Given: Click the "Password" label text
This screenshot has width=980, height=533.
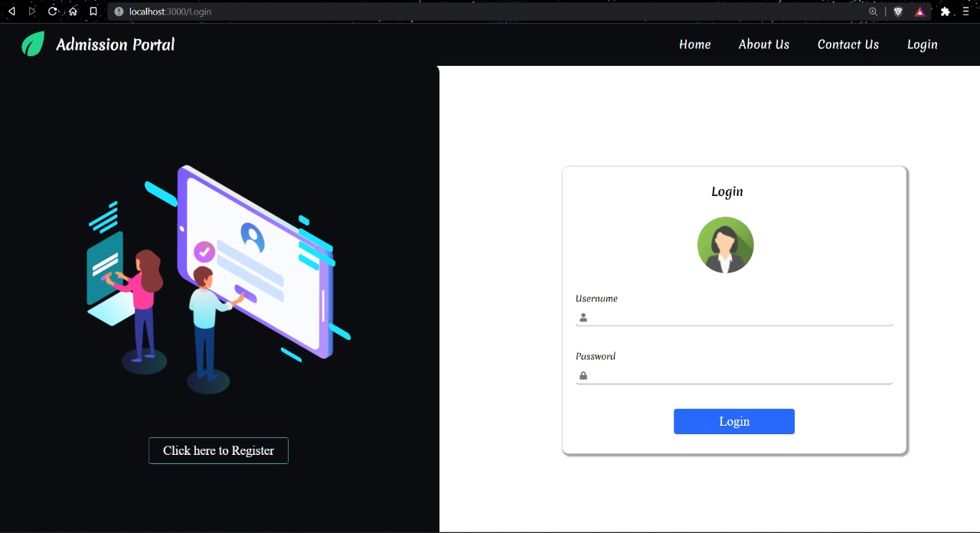Looking at the screenshot, I should 596,356.
